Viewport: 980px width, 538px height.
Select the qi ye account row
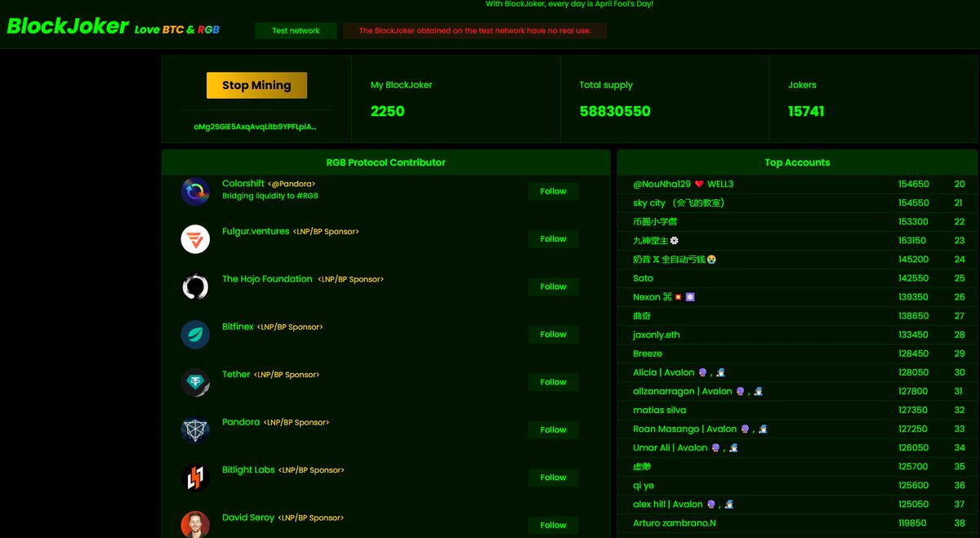click(798, 485)
